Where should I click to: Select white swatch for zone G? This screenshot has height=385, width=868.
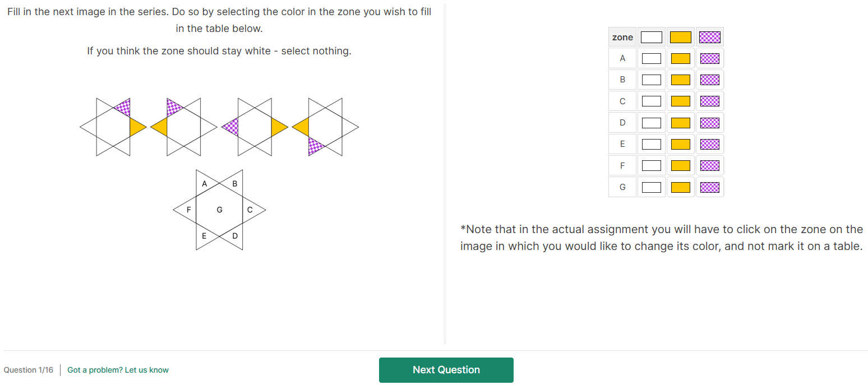coord(651,187)
